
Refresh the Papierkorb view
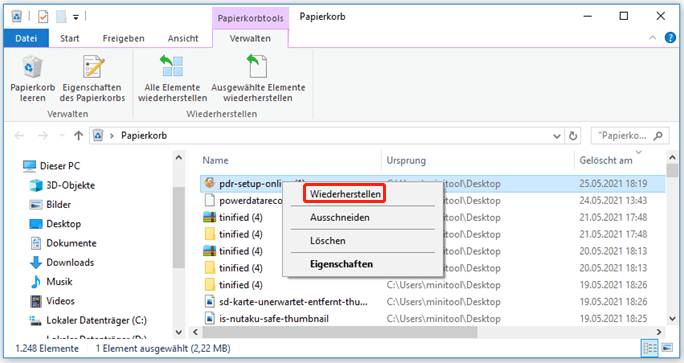tap(573, 136)
